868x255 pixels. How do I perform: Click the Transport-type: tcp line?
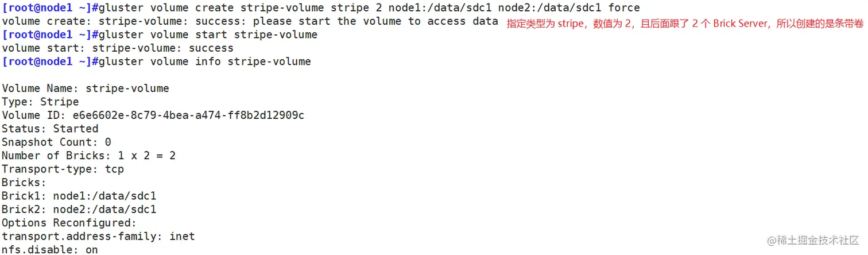click(x=63, y=169)
